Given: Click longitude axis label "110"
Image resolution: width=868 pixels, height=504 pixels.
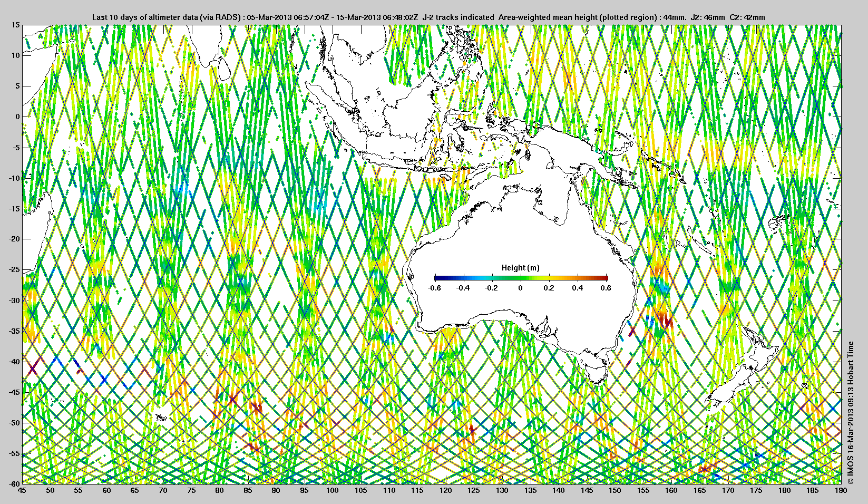Looking at the screenshot, I should tap(389, 490).
